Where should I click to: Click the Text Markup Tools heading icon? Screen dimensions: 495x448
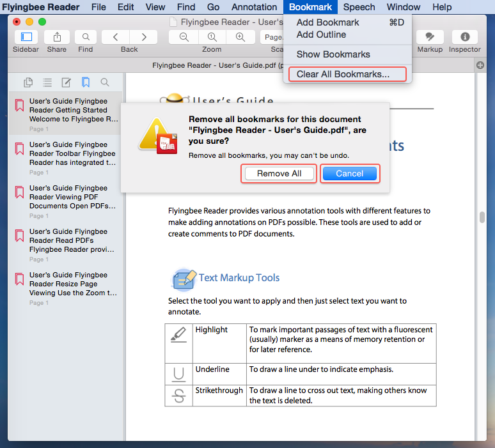click(184, 279)
